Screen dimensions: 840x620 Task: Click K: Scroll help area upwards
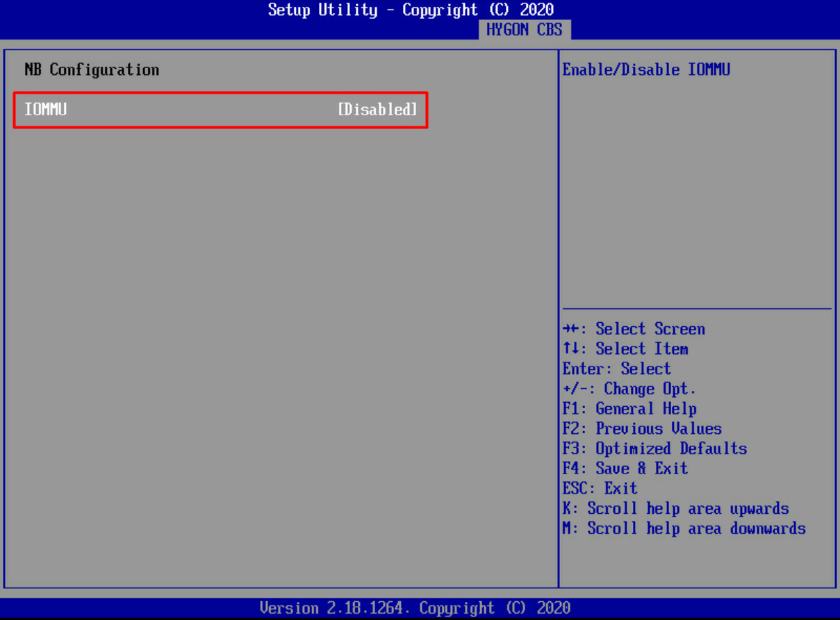(676, 508)
